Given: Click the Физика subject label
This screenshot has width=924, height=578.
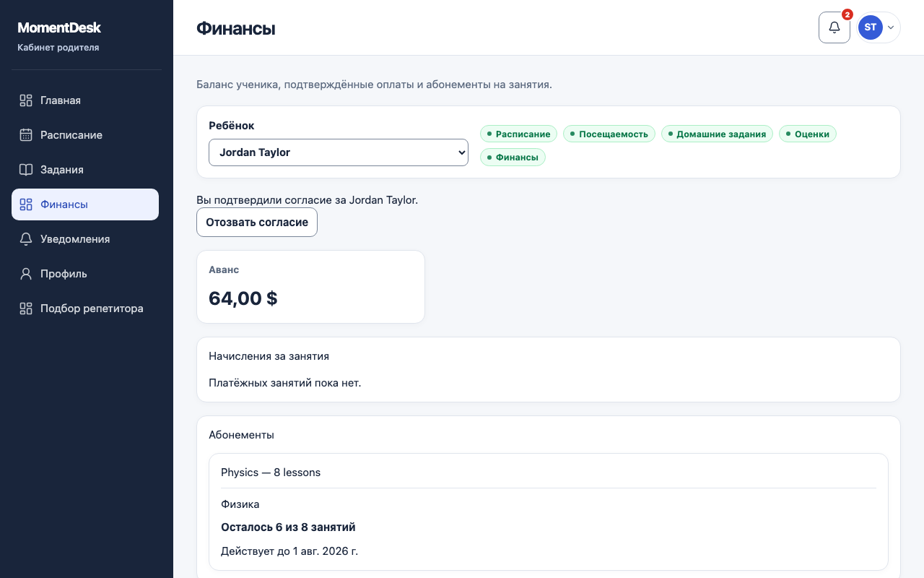Looking at the screenshot, I should 240,504.
